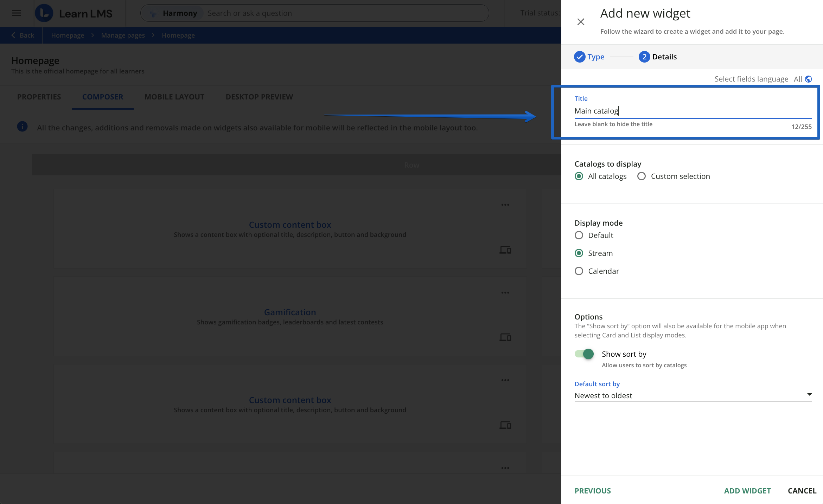Click the completed Type step checkmark

pos(579,57)
